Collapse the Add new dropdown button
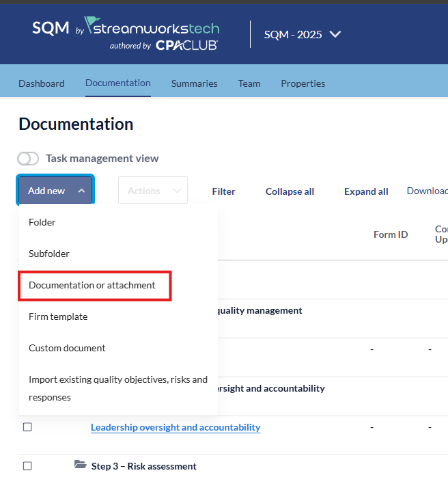 (56, 191)
